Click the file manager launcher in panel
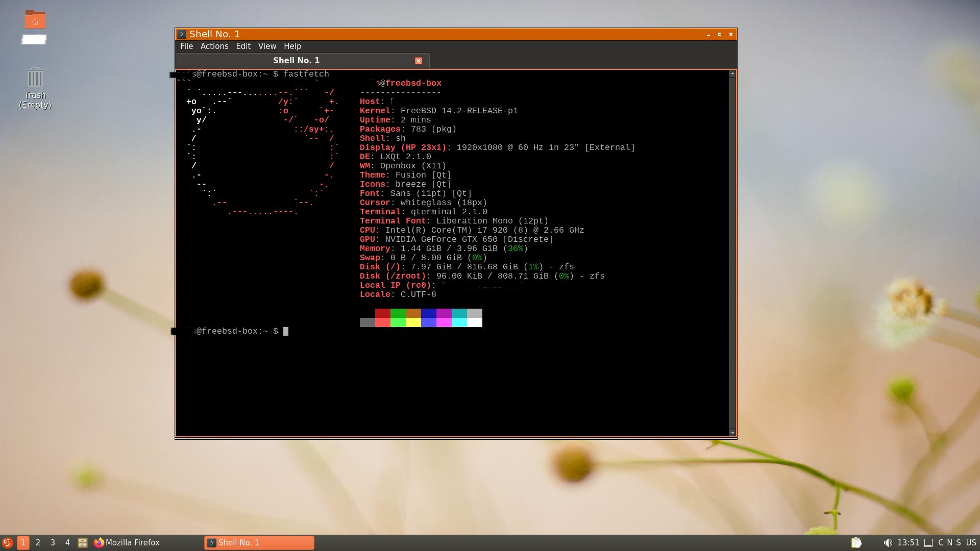This screenshot has height=551, width=980. [x=82, y=542]
